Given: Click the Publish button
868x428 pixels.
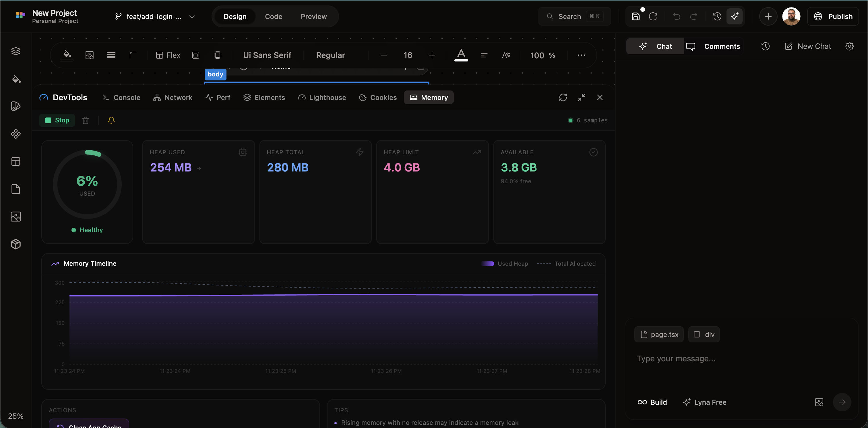Looking at the screenshot, I should 833,17.
